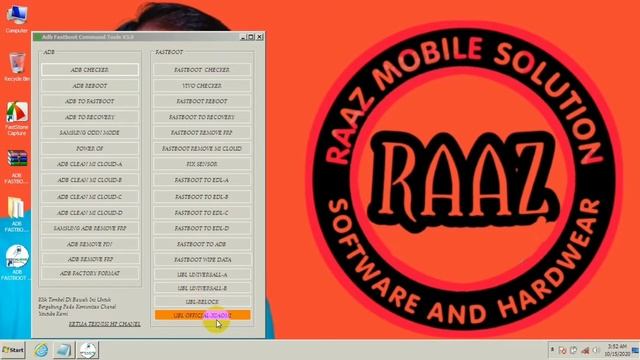640x360 pixels.
Task: Click UBL UNIVERSALL-B button
Action: (202, 288)
